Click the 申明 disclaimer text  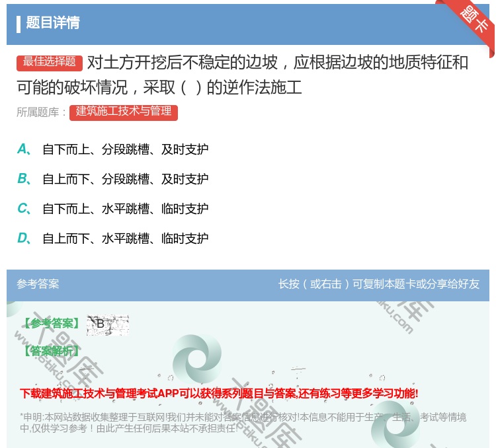[243, 423]
